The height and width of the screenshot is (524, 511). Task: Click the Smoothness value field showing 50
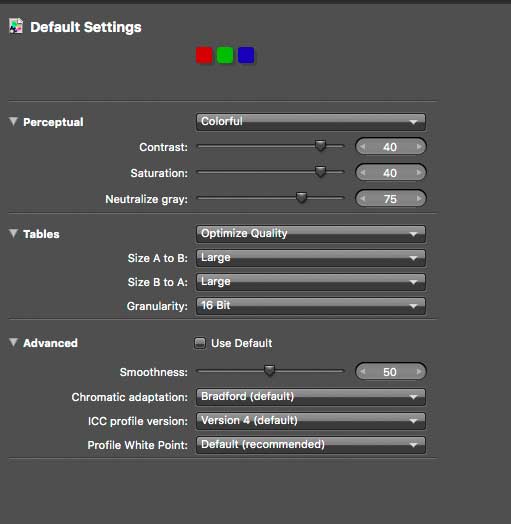390,372
